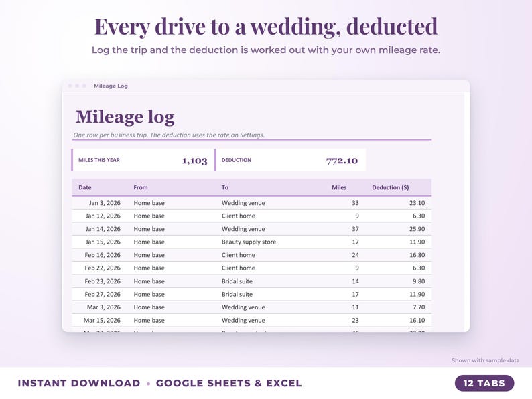Select the date cell Jan 15, 2026
This screenshot has width=532, height=399.
[103, 242]
